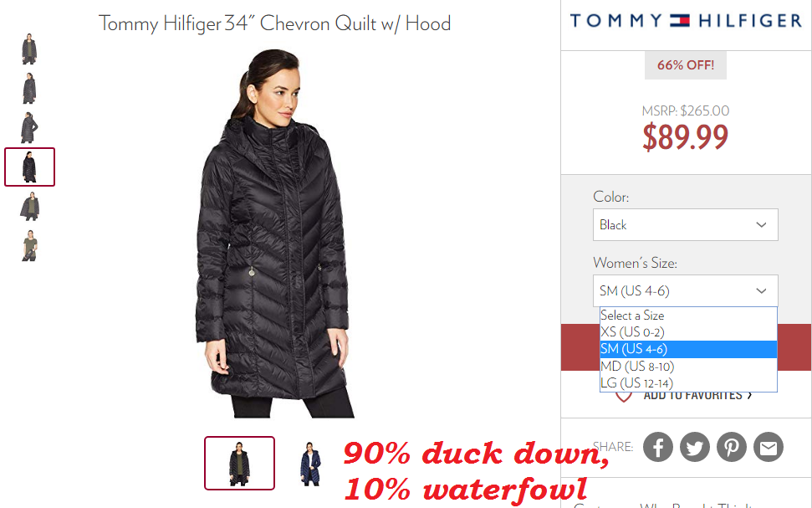Image resolution: width=812 pixels, height=508 pixels.
Task: Share product on Twitter
Action: pos(694,447)
